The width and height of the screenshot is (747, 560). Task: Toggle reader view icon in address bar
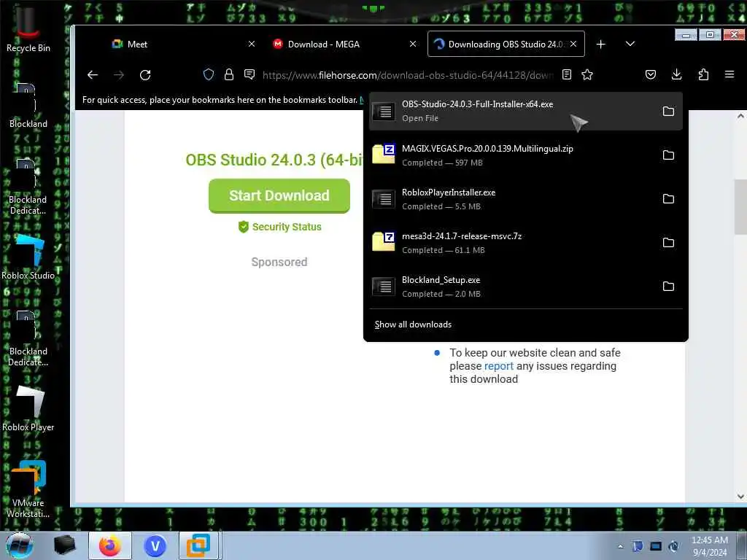click(566, 74)
